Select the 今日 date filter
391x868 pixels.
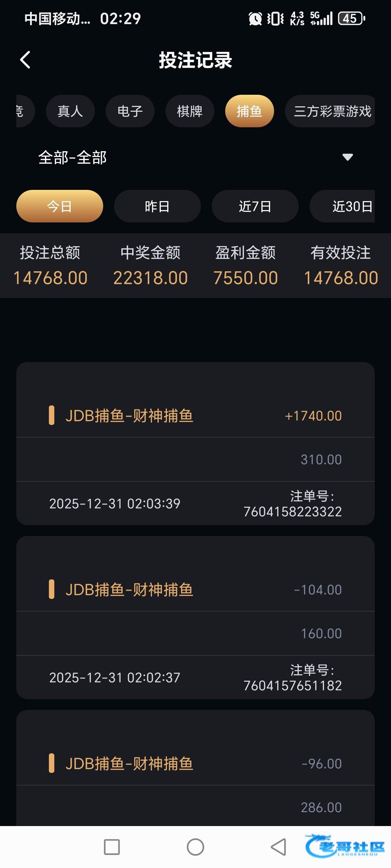60,206
